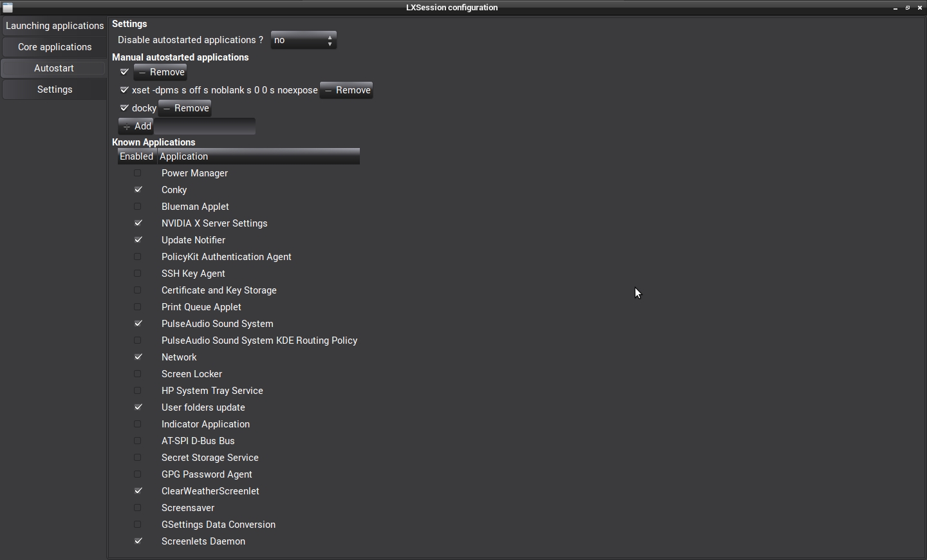The width and height of the screenshot is (927, 560).
Task: Switch to the Core applications tab
Action: (55, 47)
